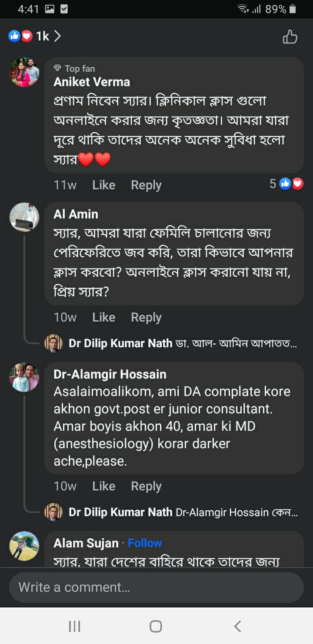The width and height of the screenshot is (313, 644).
Task: Open the 1k reactions list chevron
Action: coord(57,37)
